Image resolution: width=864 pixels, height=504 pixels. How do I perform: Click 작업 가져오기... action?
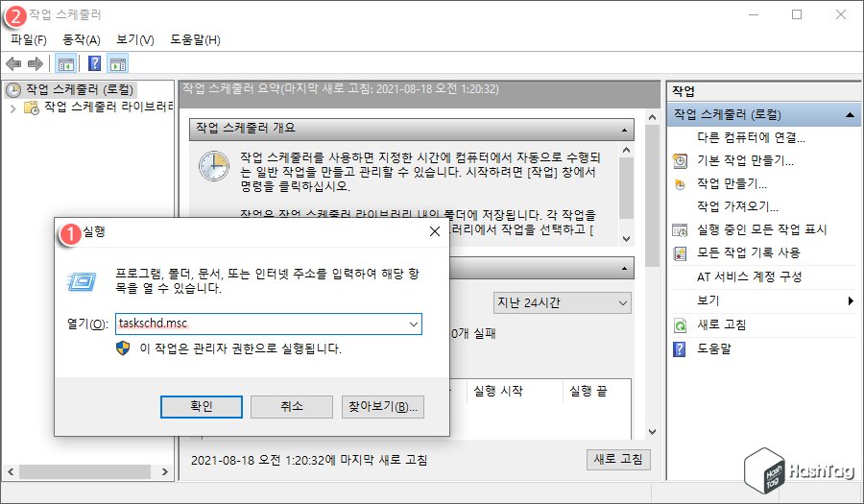pos(737,206)
